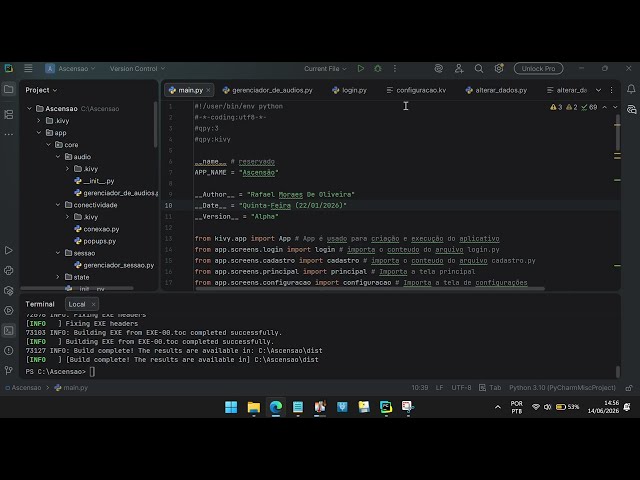Open the Project tool window icon
Viewport: 640px width, 480px height.
[9, 89]
